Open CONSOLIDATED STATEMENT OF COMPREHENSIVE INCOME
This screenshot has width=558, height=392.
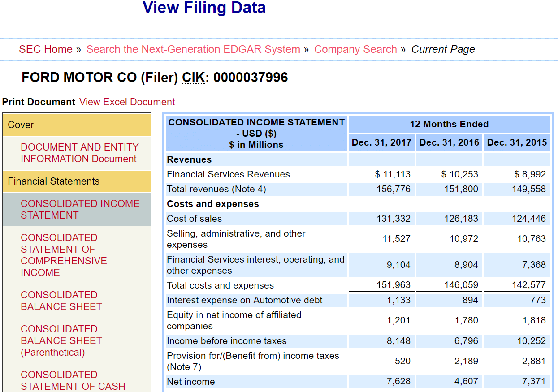pos(64,255)
